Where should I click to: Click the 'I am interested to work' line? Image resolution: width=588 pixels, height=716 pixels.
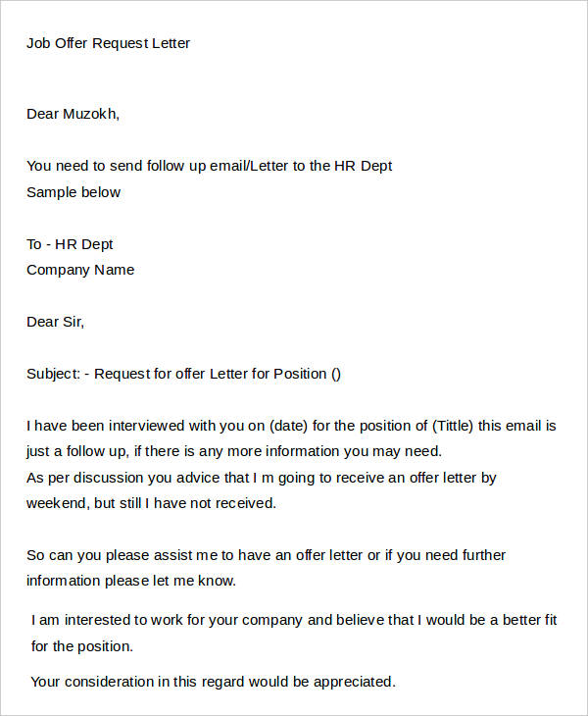294,620
